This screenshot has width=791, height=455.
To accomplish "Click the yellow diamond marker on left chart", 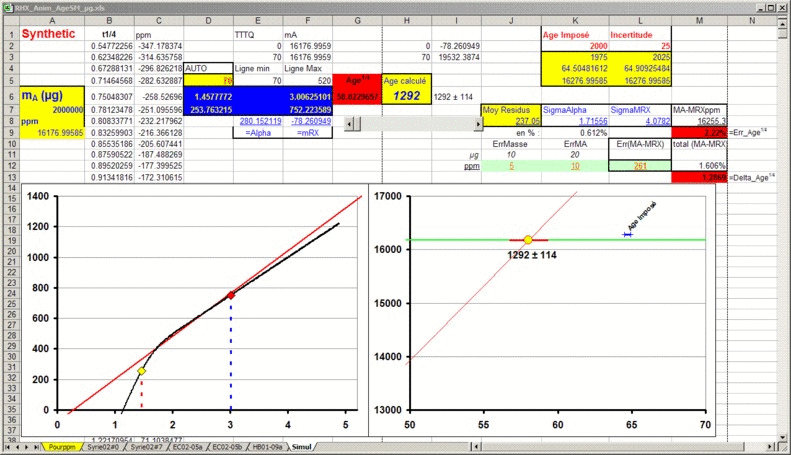I will (x=142, y=371).
